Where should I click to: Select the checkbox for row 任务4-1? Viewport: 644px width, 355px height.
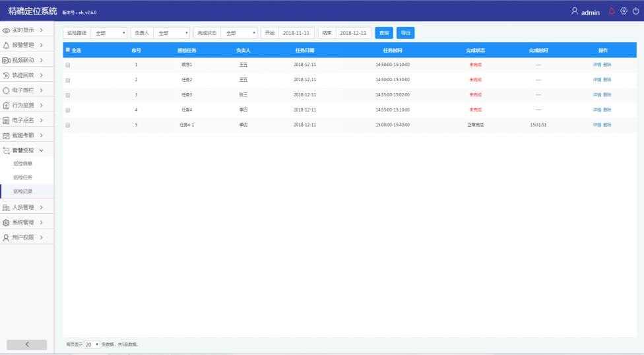(67, 125)
